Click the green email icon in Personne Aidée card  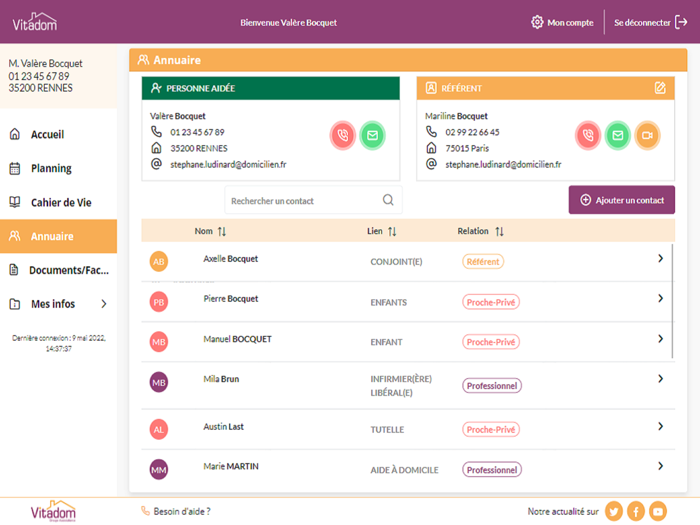tap(373, 135)
